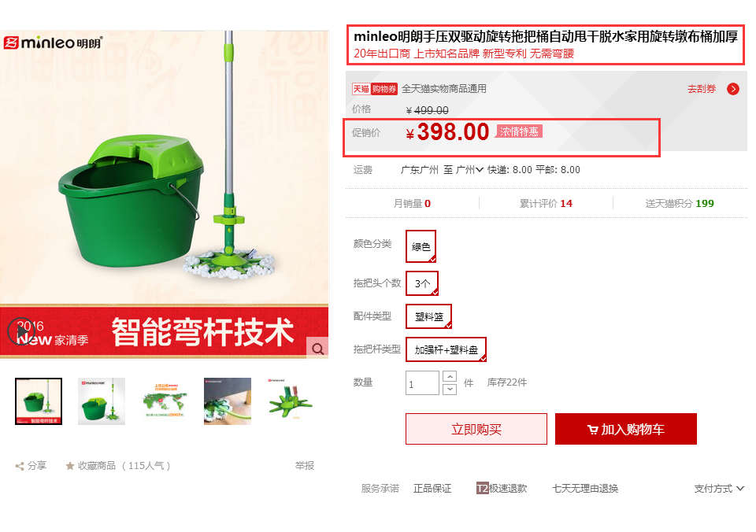The image size is (756, 532).
Task: Click the T2 极速退款 service icon
Action: click(x=483, y=488)
